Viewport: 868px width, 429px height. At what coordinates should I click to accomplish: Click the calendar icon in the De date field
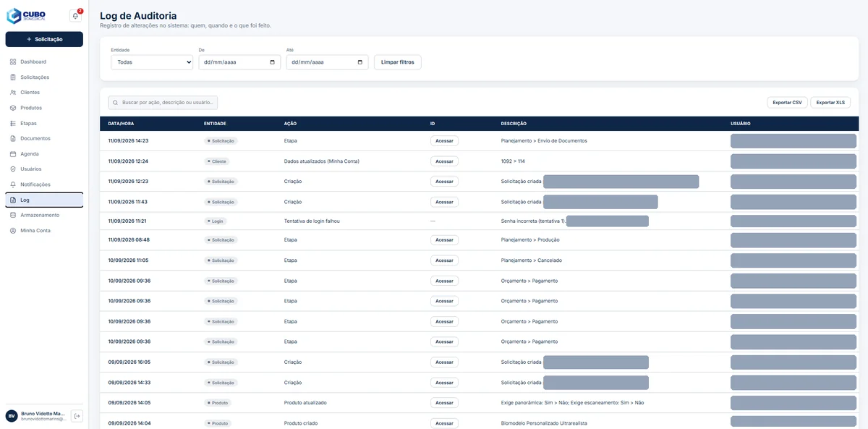(x=272, y=62)
